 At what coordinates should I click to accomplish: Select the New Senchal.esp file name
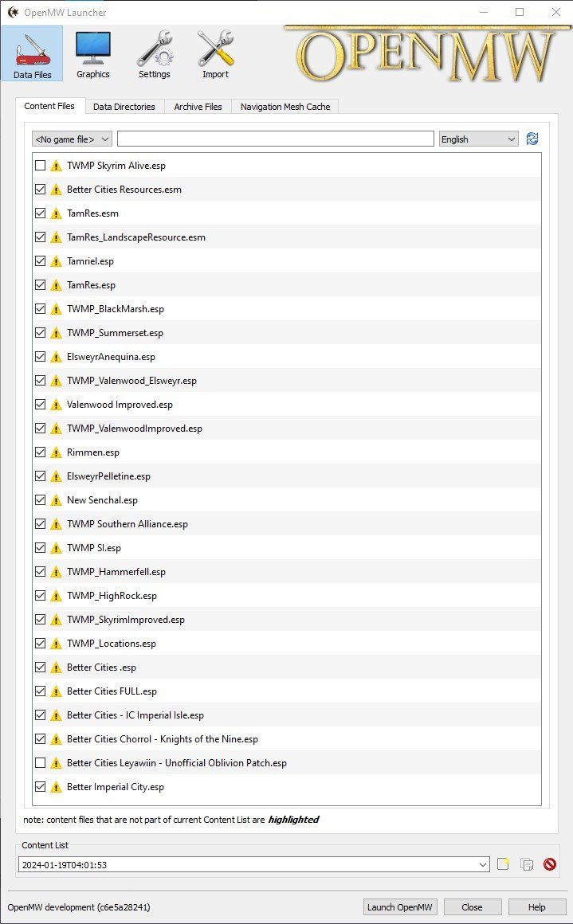102,500
